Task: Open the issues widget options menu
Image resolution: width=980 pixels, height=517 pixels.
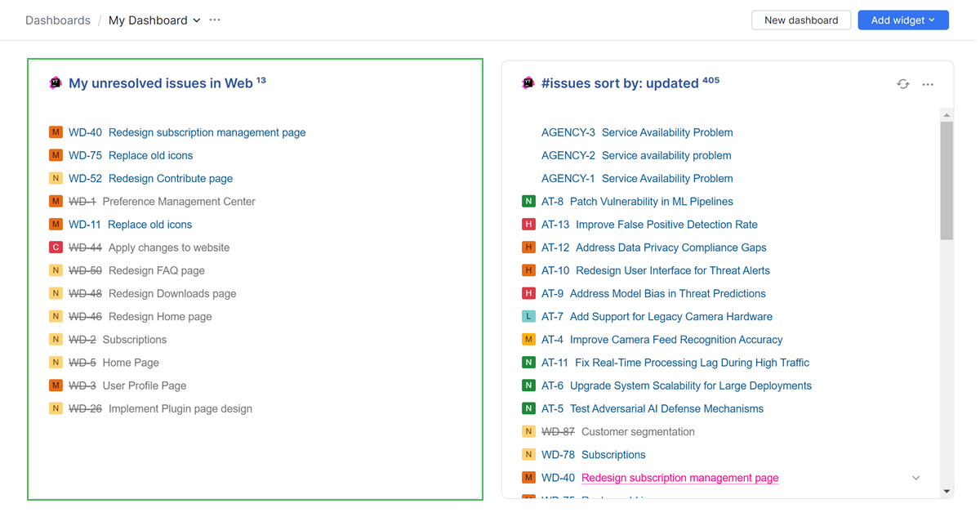Action: point(927,83)
